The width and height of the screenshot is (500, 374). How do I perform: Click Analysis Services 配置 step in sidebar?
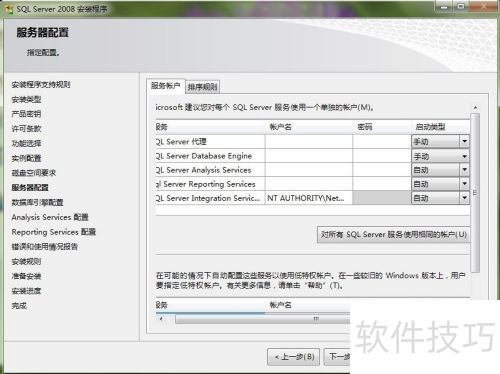pyautogui.click(x=50, y=217)
